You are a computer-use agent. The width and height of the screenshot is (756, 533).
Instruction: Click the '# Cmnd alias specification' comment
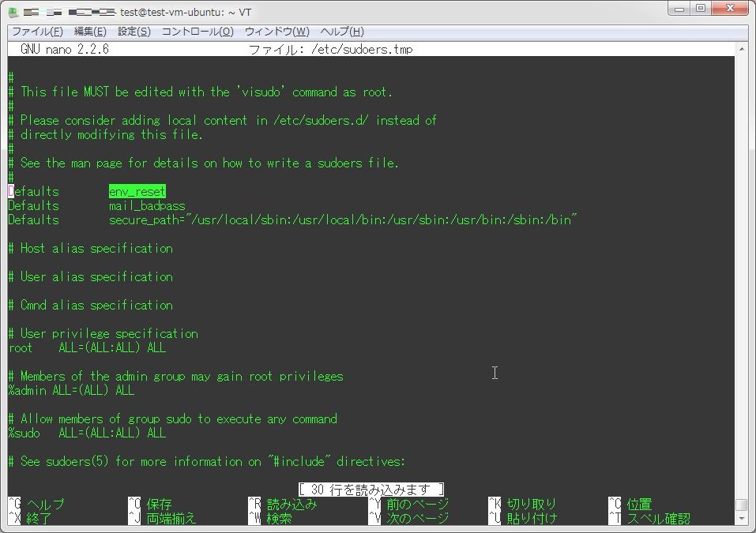[91, 305]
